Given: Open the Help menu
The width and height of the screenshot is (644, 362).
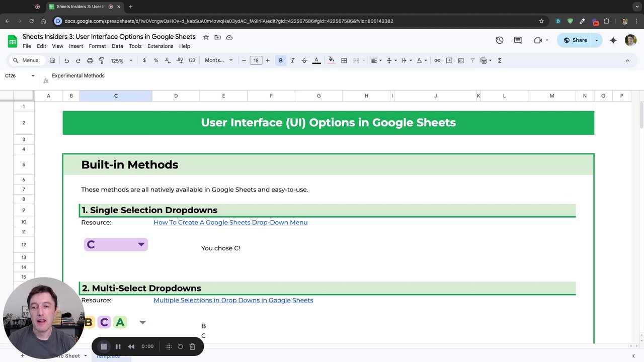Looking at the screenshot, I should point(185,46).
